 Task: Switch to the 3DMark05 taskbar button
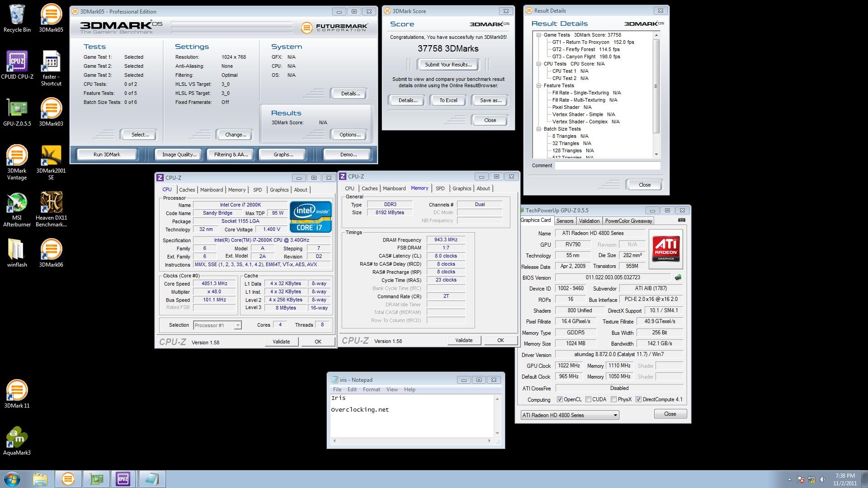click(68, 479)
